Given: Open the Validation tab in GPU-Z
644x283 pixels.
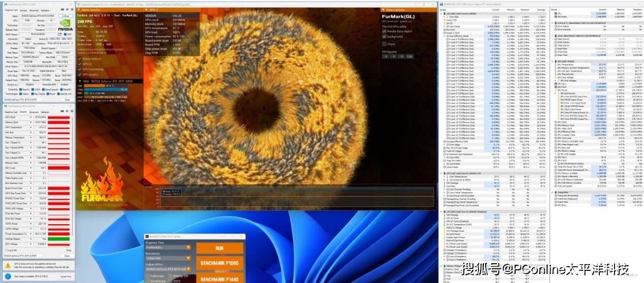Looking at the screenshot, I should coord(45,10).
